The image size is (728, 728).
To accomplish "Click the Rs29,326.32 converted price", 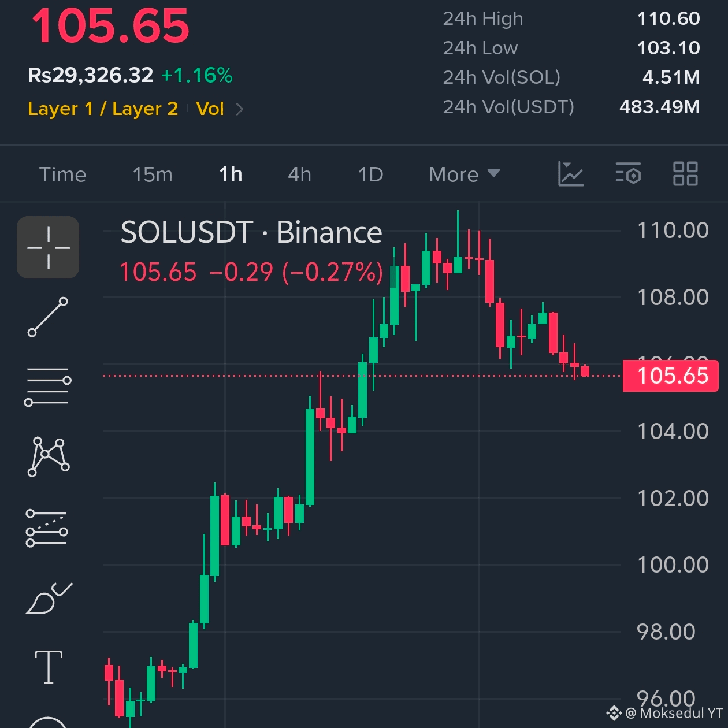I will click(90, 75).
